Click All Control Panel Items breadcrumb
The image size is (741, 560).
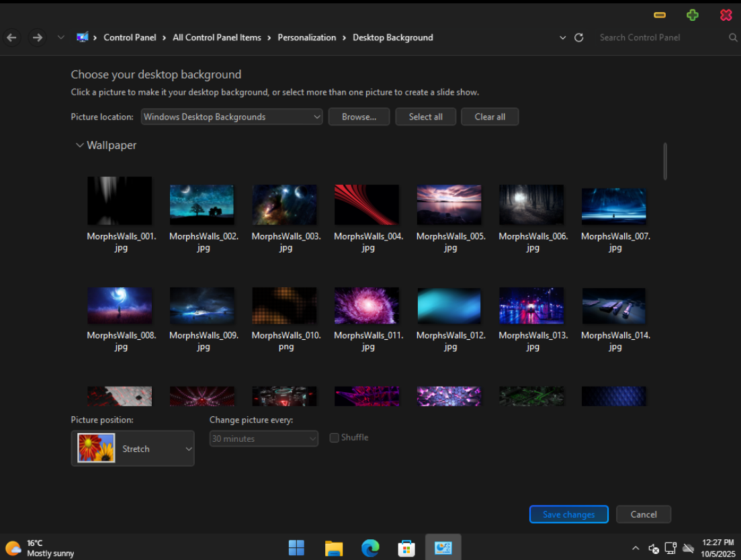[216, 38]
